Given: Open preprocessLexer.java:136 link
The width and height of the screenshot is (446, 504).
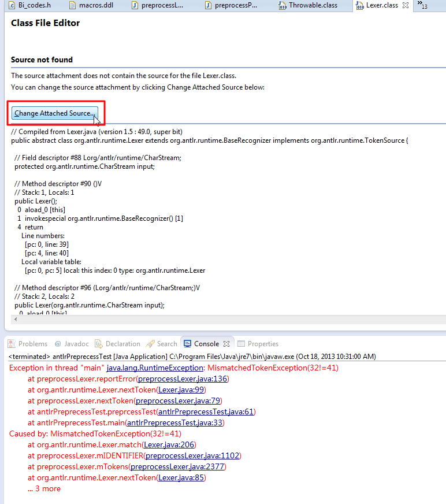Looking at the screenshot, I should click(x=183, y=379).
